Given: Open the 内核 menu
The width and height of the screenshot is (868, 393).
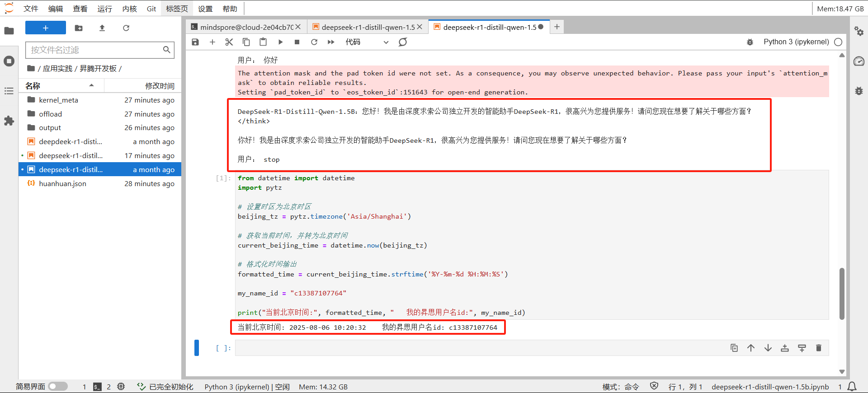Looking at the screenshot, I should [129, 9].
